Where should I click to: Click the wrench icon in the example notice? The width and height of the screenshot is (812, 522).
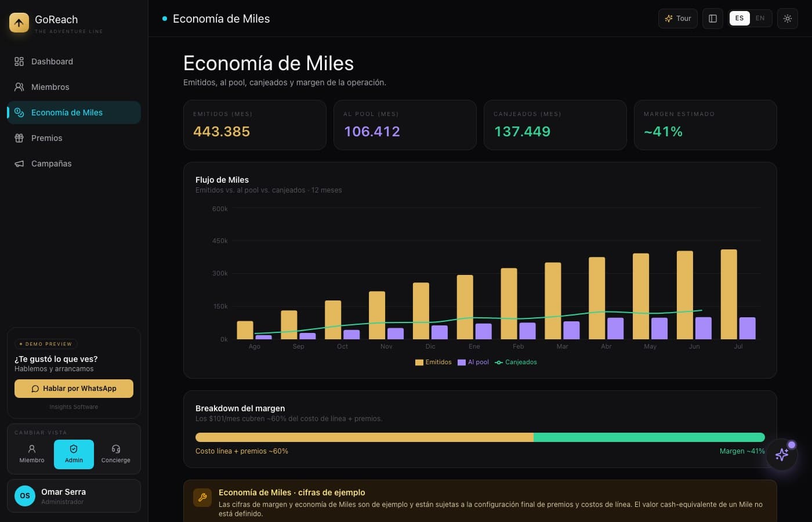click(x=202, y=497)
